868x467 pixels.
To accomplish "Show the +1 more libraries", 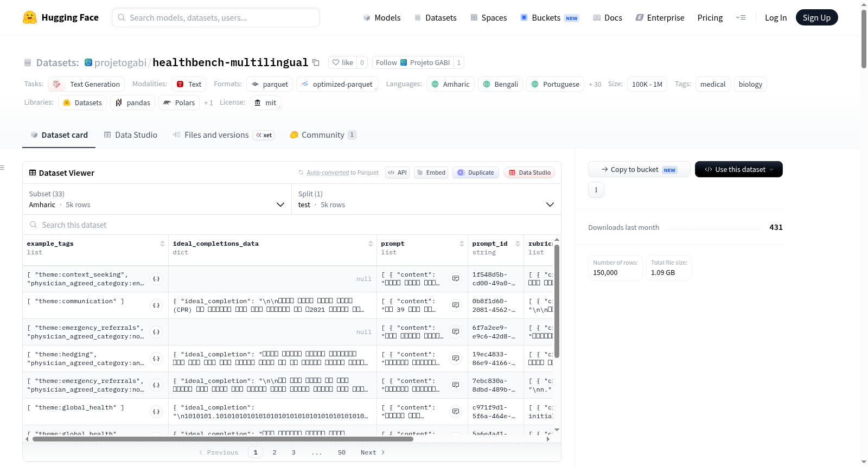I will pos(208,103).
